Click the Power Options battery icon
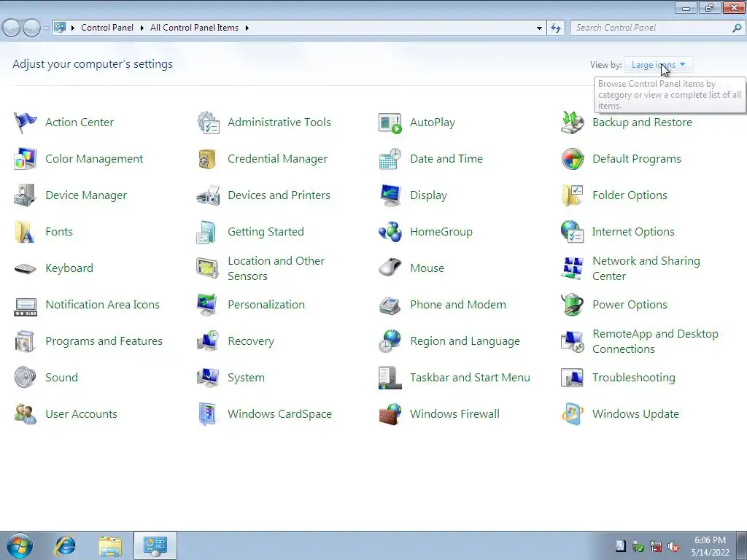This screenshot has width=747, height=560. click(573, 305)
